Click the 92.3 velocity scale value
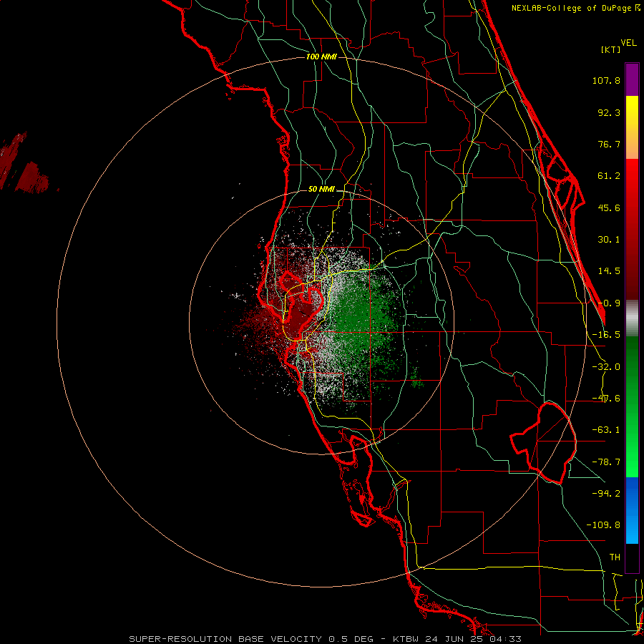This screenshot has width=644, height=644. pyautogui.click(x=609, y=112)
